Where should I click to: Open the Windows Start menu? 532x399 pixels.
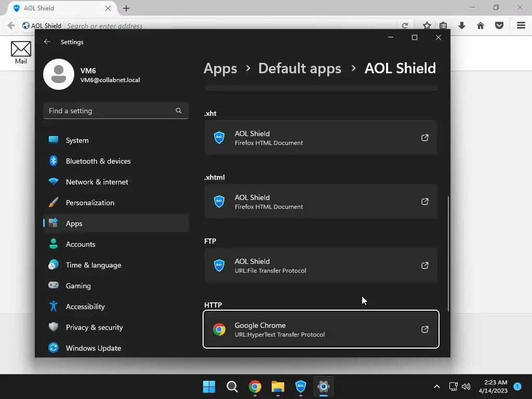[209, 387]
